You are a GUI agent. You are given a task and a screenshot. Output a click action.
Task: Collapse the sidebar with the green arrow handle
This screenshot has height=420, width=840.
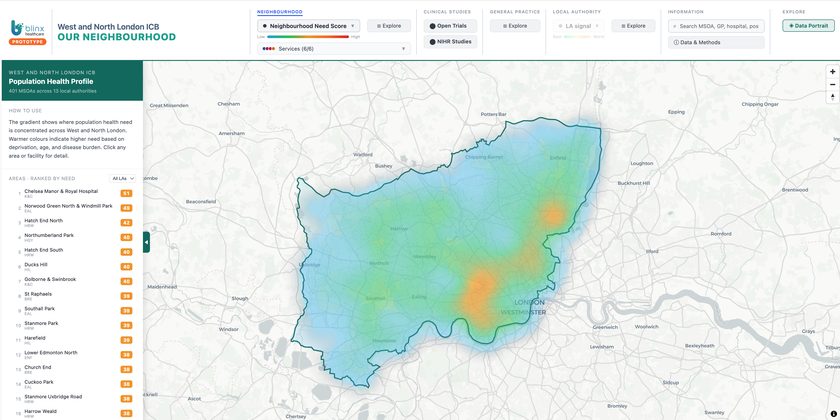(146, 242)
